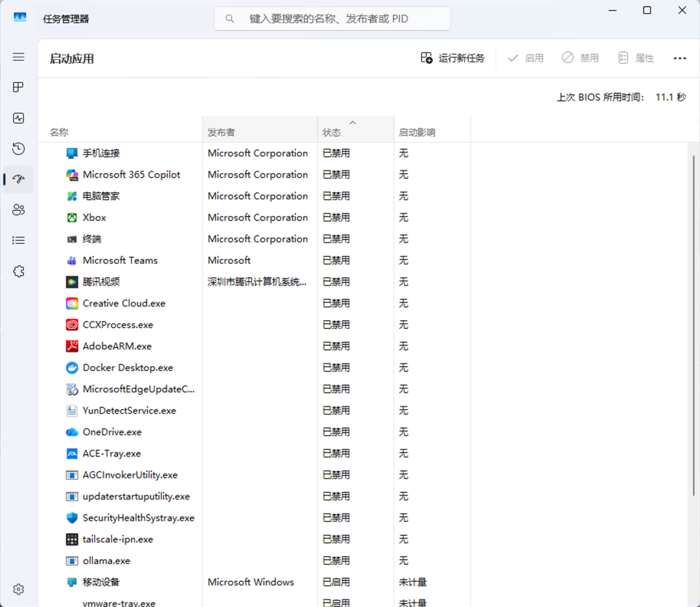Select the updaterstartuputility.exe row
The width and height of the screenshot is (700, 607).
pos(253,496)
